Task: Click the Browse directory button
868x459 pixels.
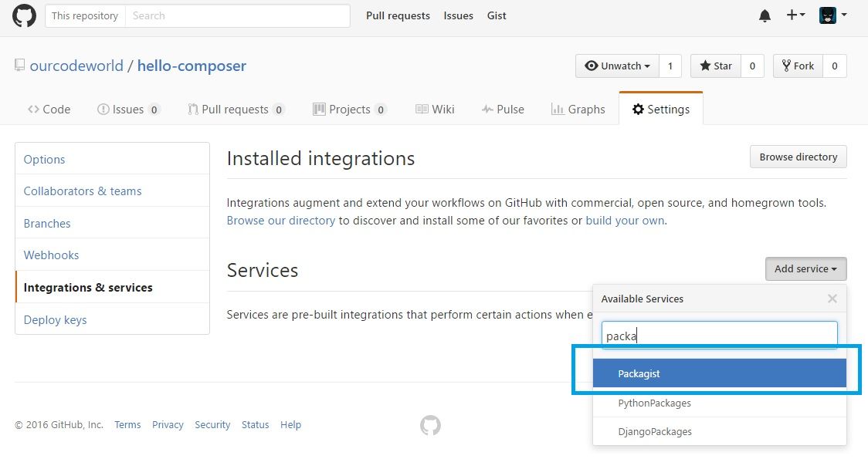Action: click(798, 157)
